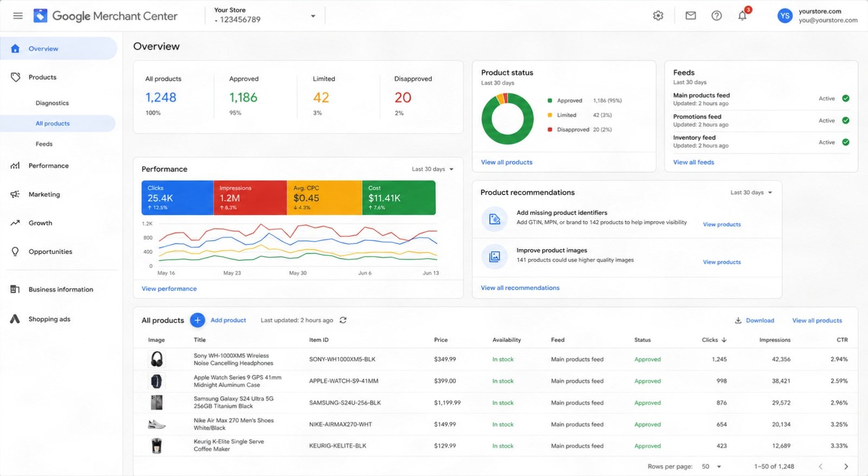
Task: Click the Samsung Galaxy S24 product thumbnail
Action: 156,402
